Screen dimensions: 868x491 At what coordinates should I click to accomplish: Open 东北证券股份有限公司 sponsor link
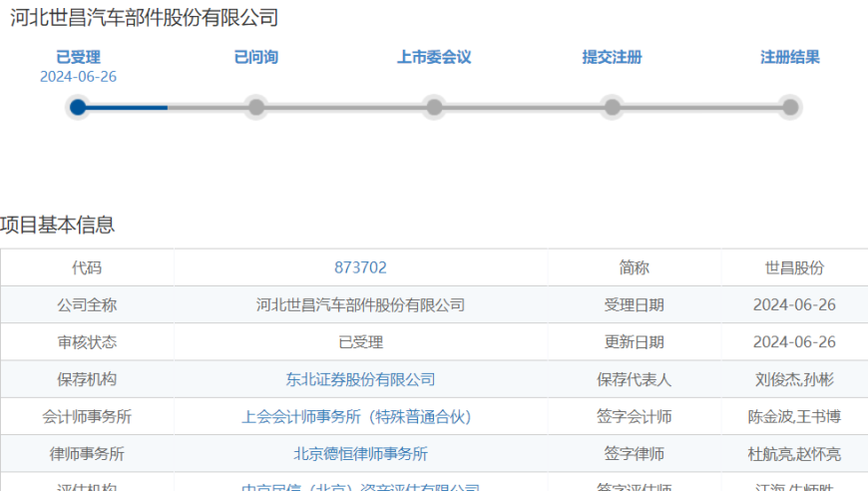coord(360,379)
